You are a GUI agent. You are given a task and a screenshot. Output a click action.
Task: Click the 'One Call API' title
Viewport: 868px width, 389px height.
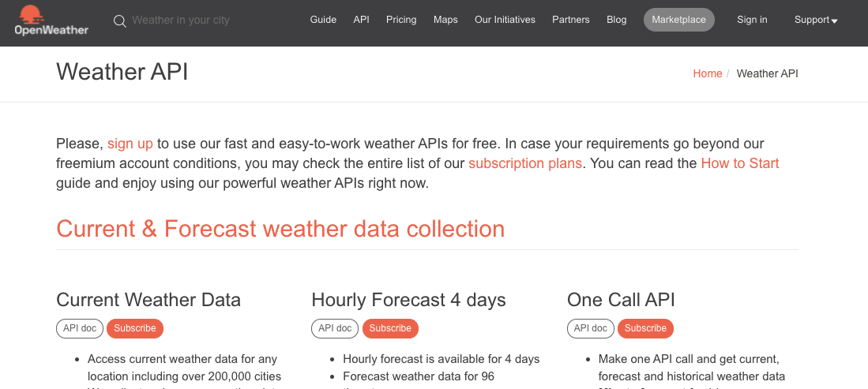pos(621,299)
